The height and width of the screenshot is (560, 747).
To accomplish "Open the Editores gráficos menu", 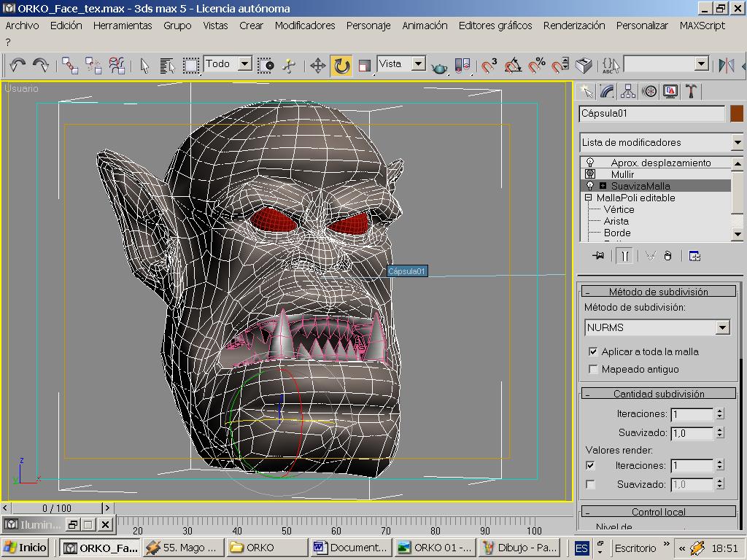I will [x=495, y=26].
